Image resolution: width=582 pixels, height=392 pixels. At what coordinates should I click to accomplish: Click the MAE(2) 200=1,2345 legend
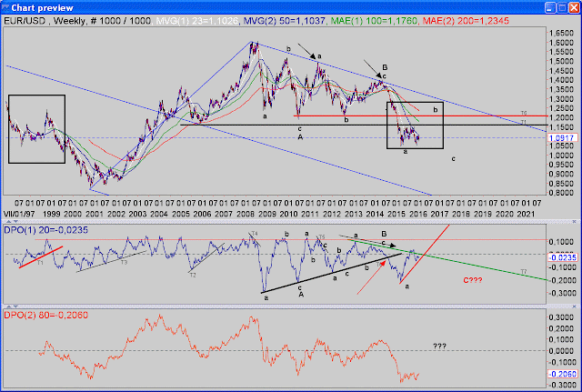(x=466, y=21)
